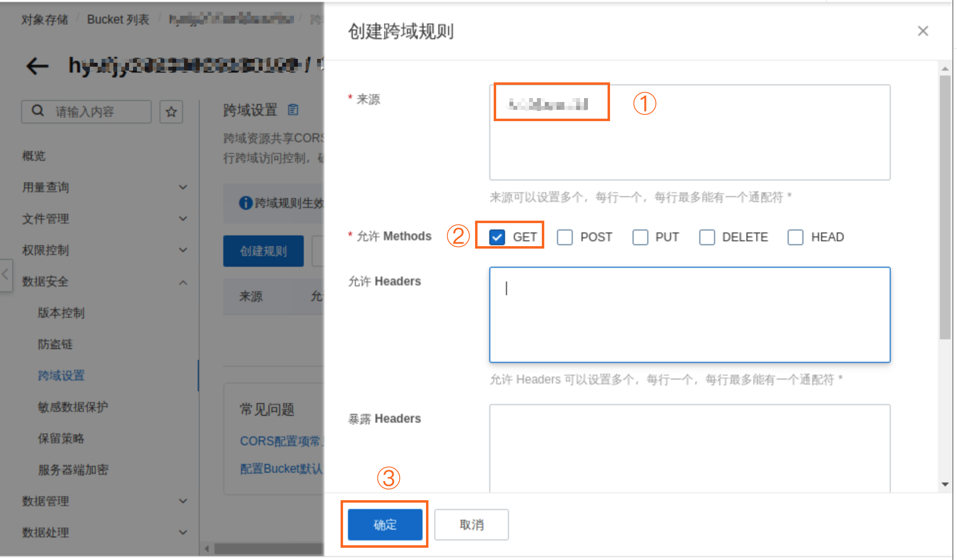Image resolution: width=957 pixels, height=560 pixels.
Task: Click the back arrow icon
Action: 37,66
